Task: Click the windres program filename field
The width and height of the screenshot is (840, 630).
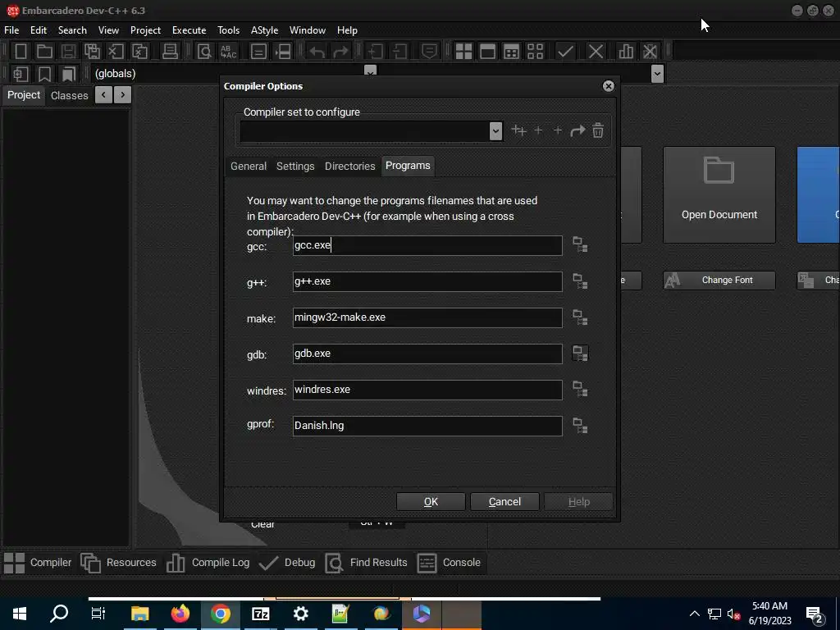Action: (x=427, y=390)
